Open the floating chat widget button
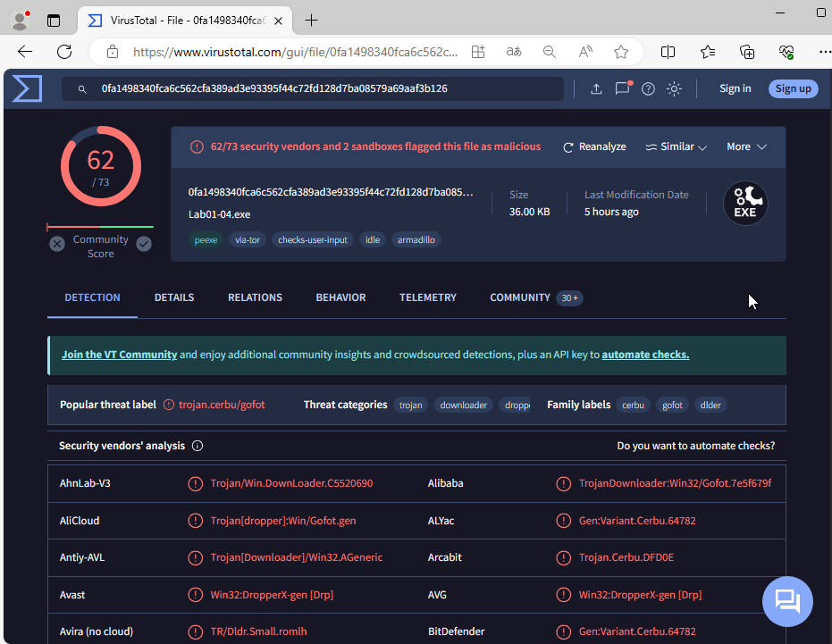 tap(787, 601)
